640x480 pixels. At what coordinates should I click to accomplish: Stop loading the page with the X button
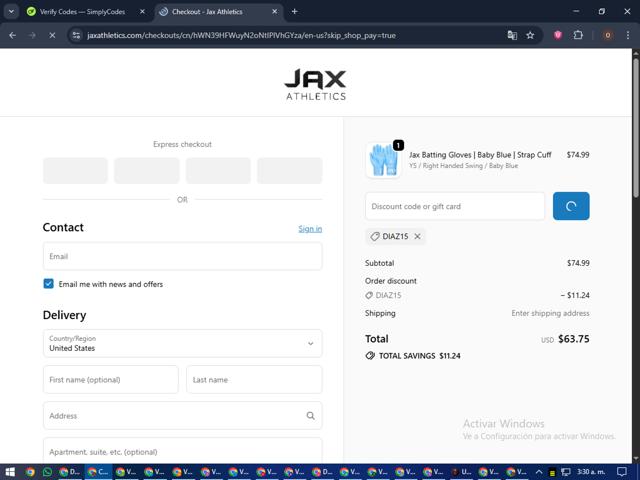[x=52, y=36]
